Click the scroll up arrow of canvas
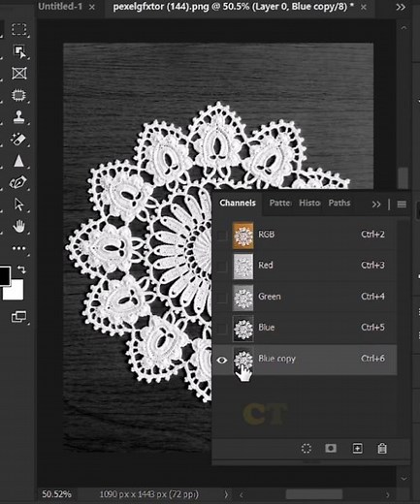 [x=404, y=28]
